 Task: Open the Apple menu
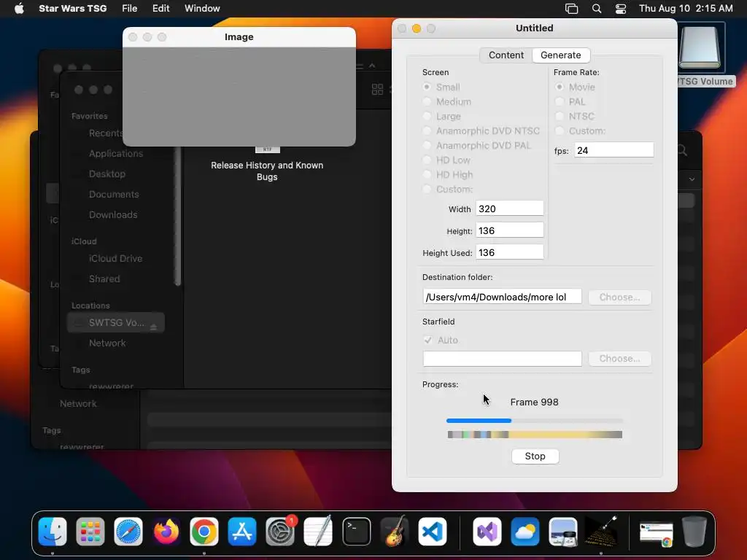pos(19,9)
